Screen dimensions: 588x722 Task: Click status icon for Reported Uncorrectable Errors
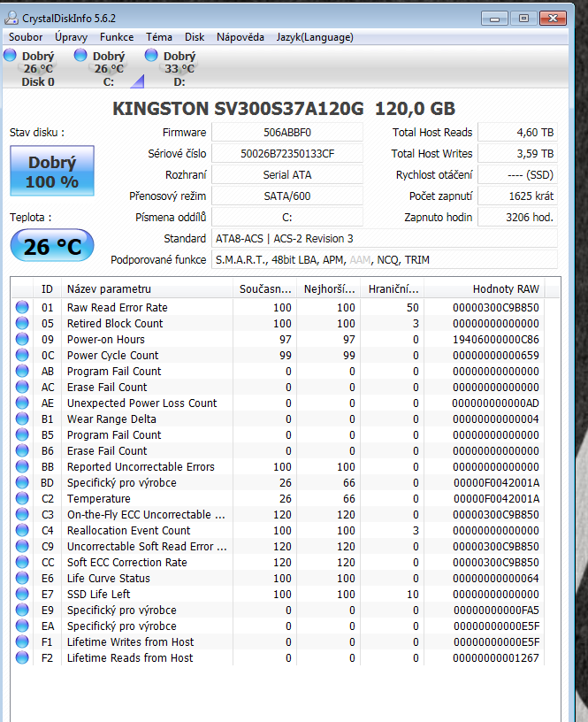coord(22,466)
